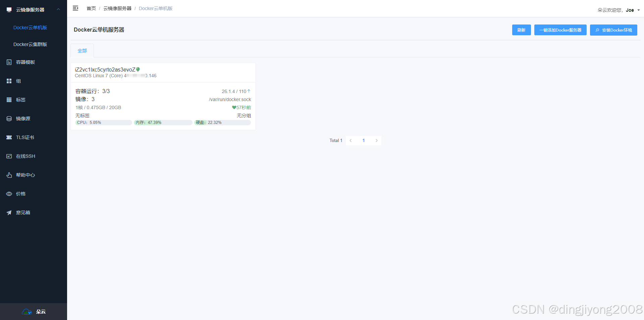
Task: Click the 容器模板 document icon
Action: pos(9,62)
